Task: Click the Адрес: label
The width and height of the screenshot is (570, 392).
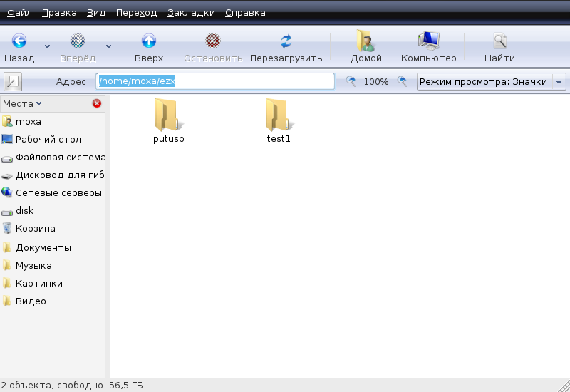Action: click(73, 82)
